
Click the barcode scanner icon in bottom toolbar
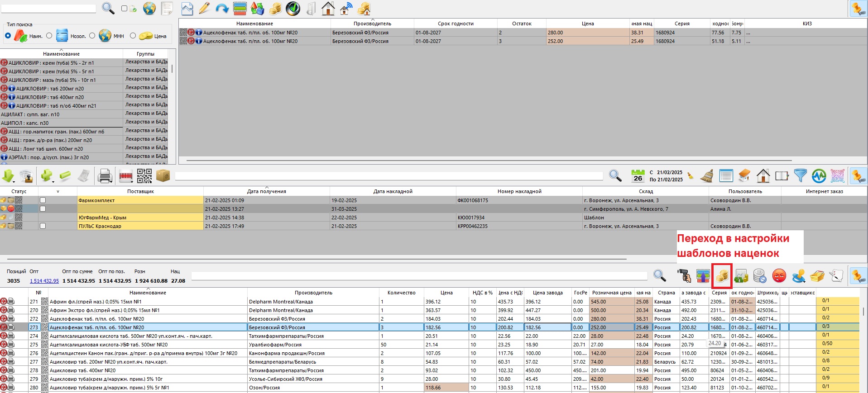684,276
